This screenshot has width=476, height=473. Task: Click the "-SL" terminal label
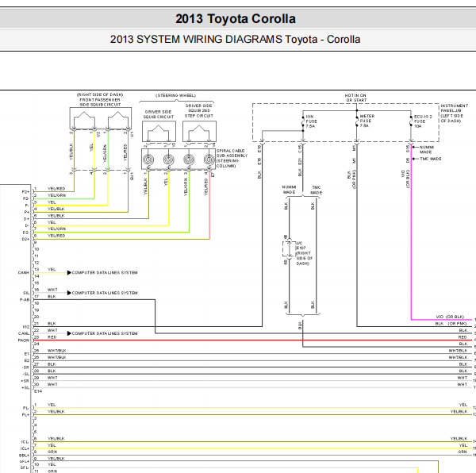click(26, 374)
